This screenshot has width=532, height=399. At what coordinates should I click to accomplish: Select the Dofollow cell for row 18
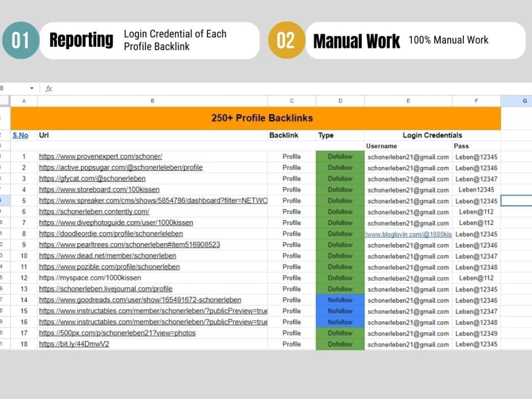(x=340, y=344)
